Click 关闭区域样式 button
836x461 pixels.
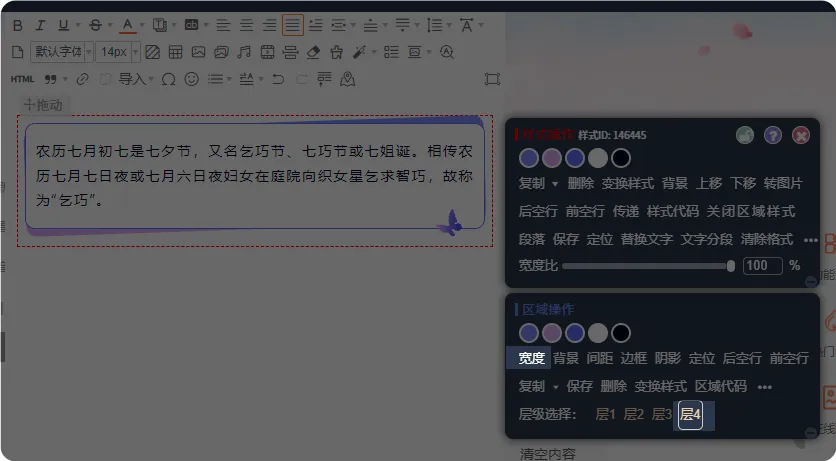point(751,211)
